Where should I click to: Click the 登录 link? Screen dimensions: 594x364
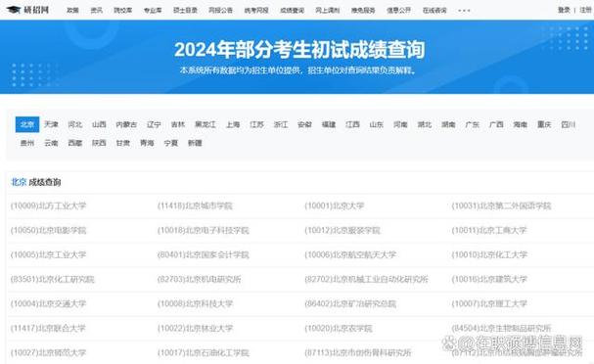coord(564,10)
